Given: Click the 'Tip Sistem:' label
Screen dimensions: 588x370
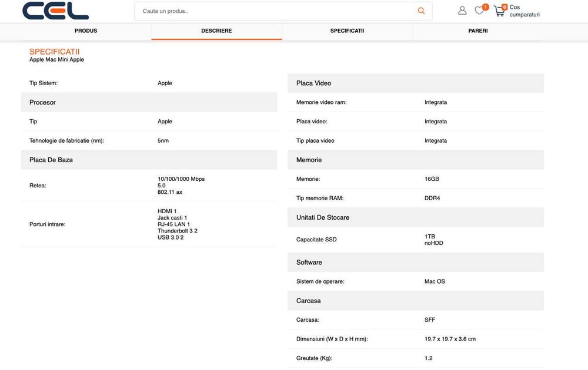Looking at the screenshot, I should pyautogui.click(x=44, y=83).
